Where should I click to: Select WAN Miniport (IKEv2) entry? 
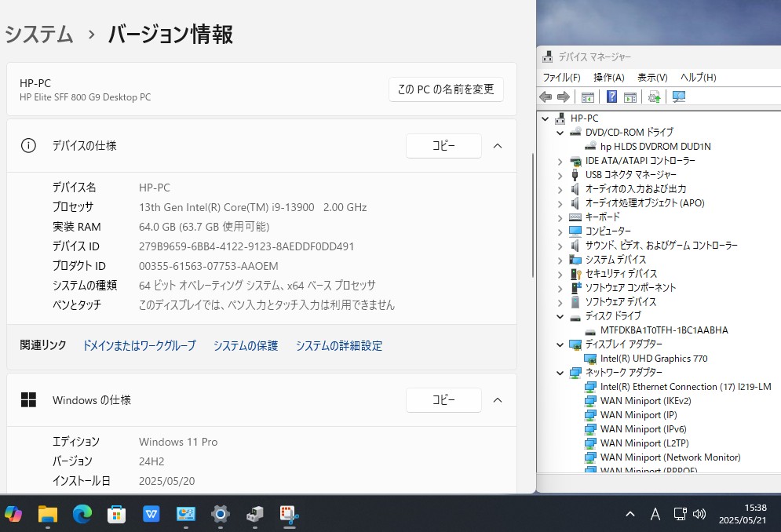click(x=645, y=401)
